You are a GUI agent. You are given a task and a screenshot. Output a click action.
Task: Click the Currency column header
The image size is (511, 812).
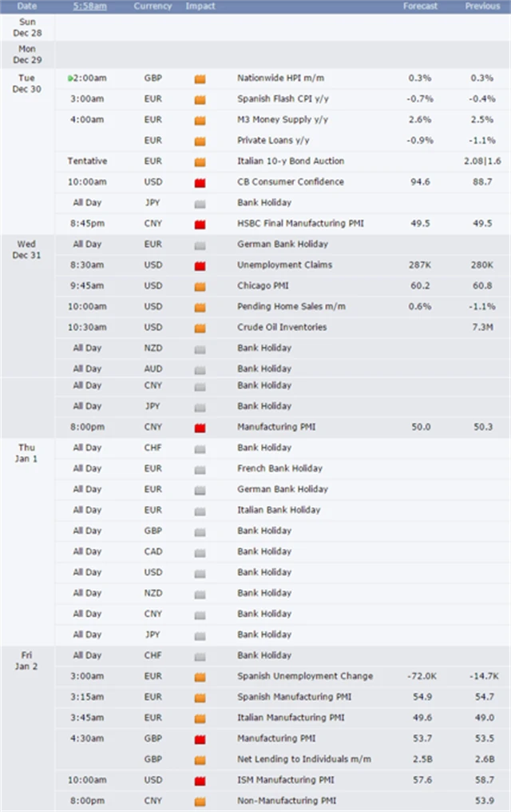point(153,6)
